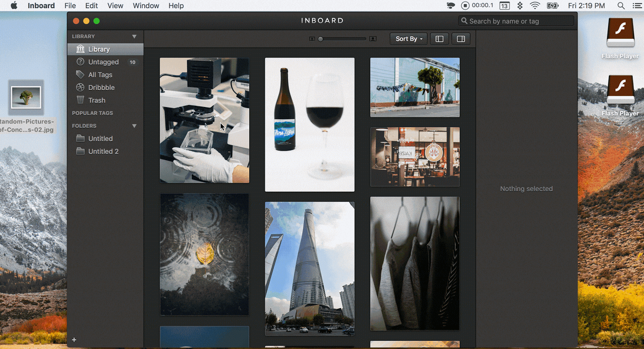
Task: Click the menu bar clock Fri 2:19 PM
Action: pyautogui.click(x=586, y=6)
